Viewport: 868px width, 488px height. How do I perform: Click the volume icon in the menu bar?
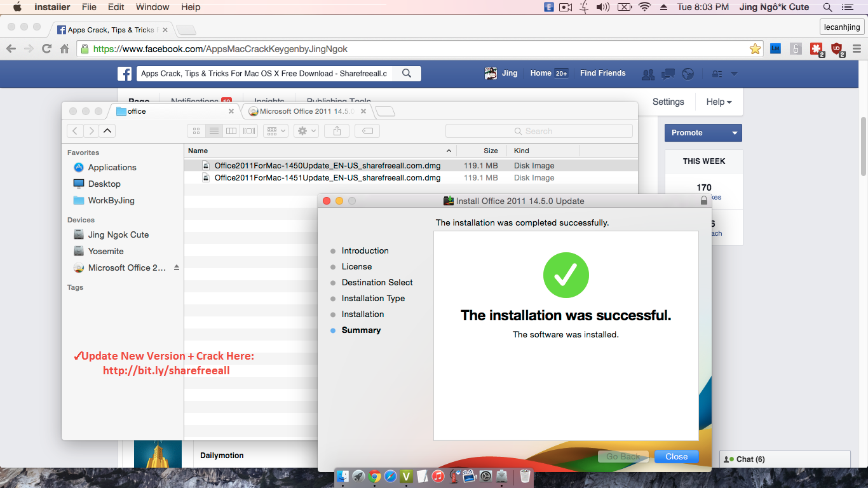click(603, 8)
